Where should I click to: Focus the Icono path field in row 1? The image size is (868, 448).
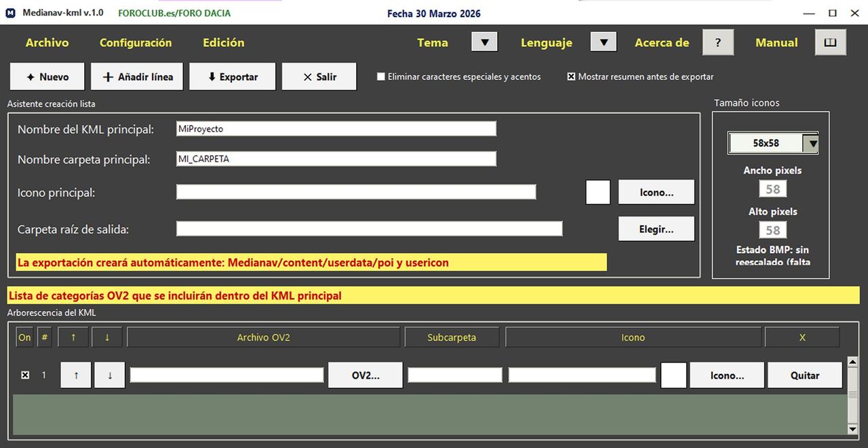pyautogui.click(x=583, y=375)
